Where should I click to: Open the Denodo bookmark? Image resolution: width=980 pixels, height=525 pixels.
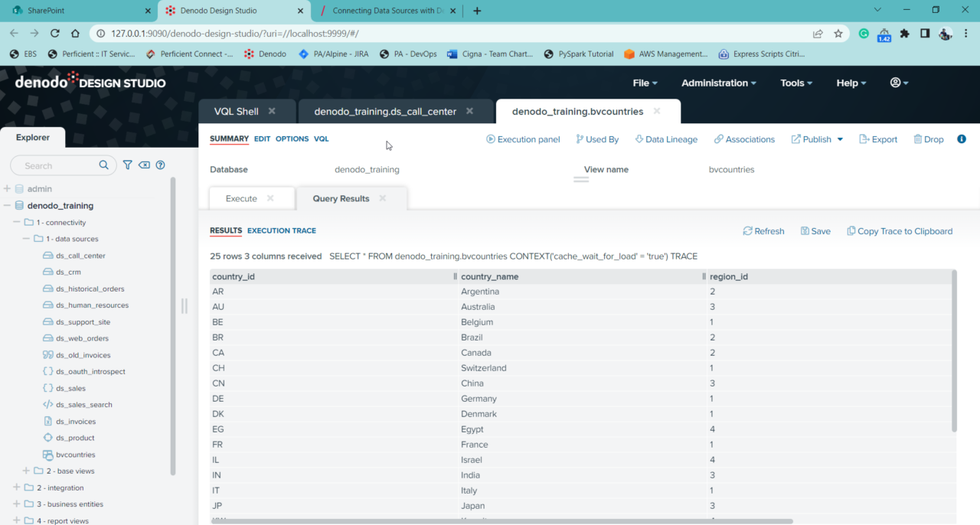(265, 54)
